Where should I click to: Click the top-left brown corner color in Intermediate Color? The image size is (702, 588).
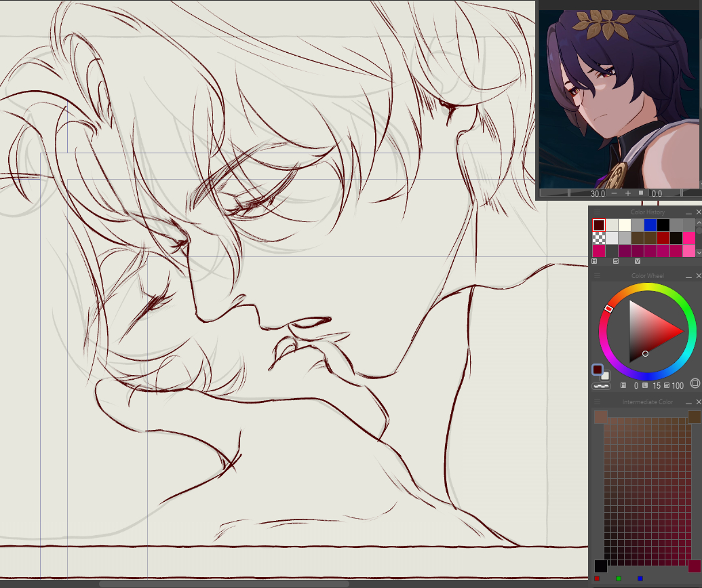pos(601,416)
